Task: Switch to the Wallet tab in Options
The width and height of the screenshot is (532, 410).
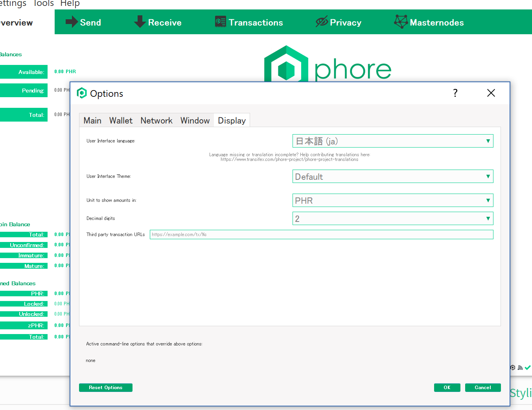Action: 121,120
